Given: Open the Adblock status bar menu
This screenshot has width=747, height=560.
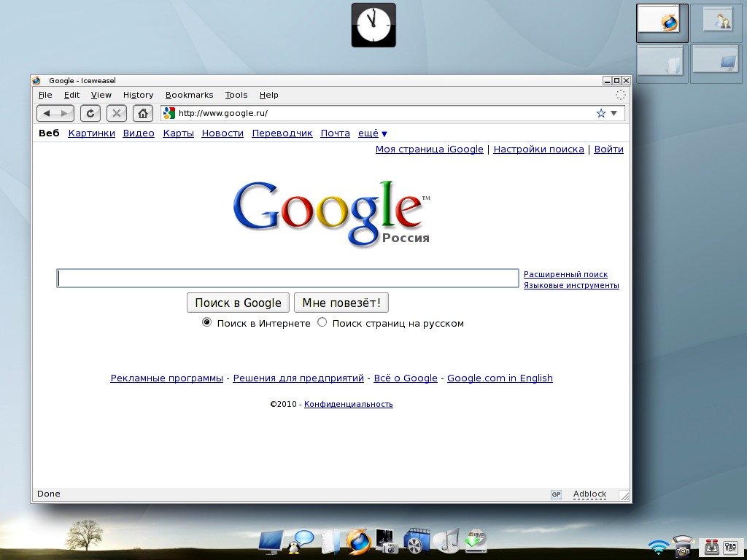Looking at the screenshot, I should [589, 494].
